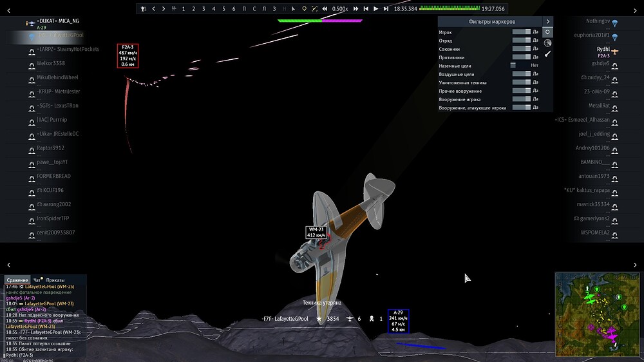Viewport: 644px width, 362px height.
Task: Click the 0.500x playback speed value
Action: [x=339, y=8]
